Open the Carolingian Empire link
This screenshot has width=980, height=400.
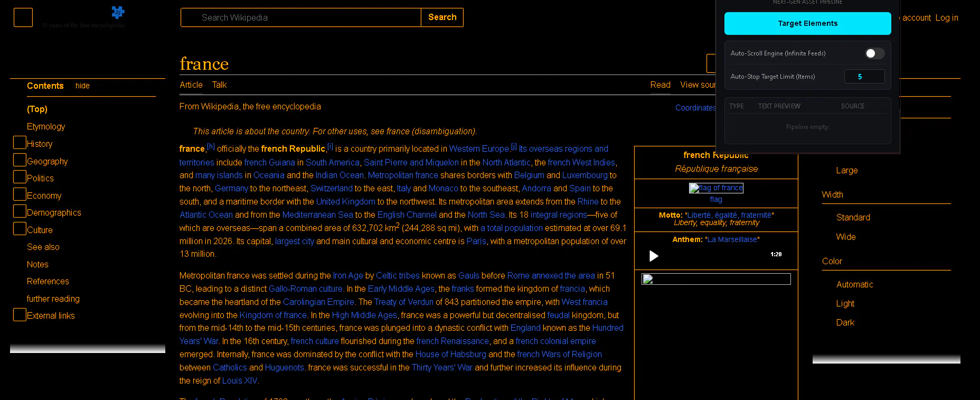[318, 302]
